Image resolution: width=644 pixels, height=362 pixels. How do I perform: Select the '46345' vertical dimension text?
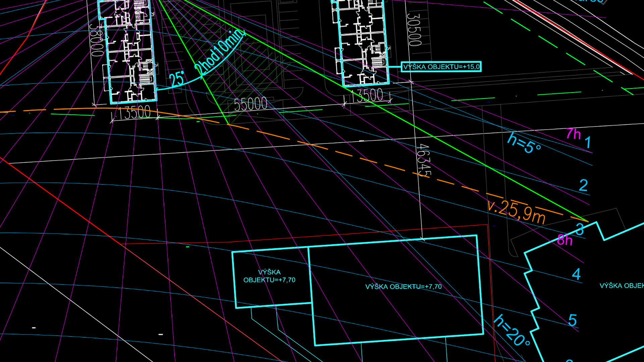point(423,161)
